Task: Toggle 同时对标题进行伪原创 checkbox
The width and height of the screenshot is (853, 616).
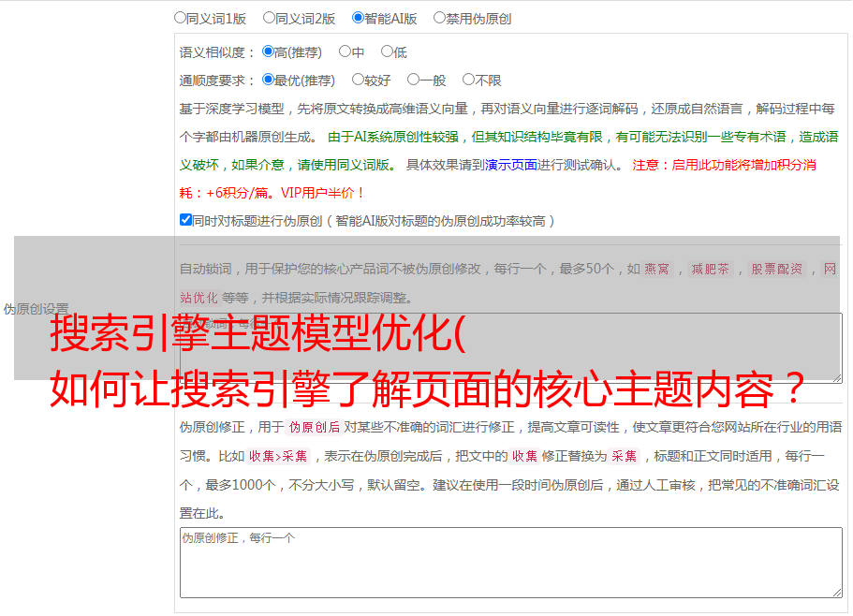Action: pos(185,220)
